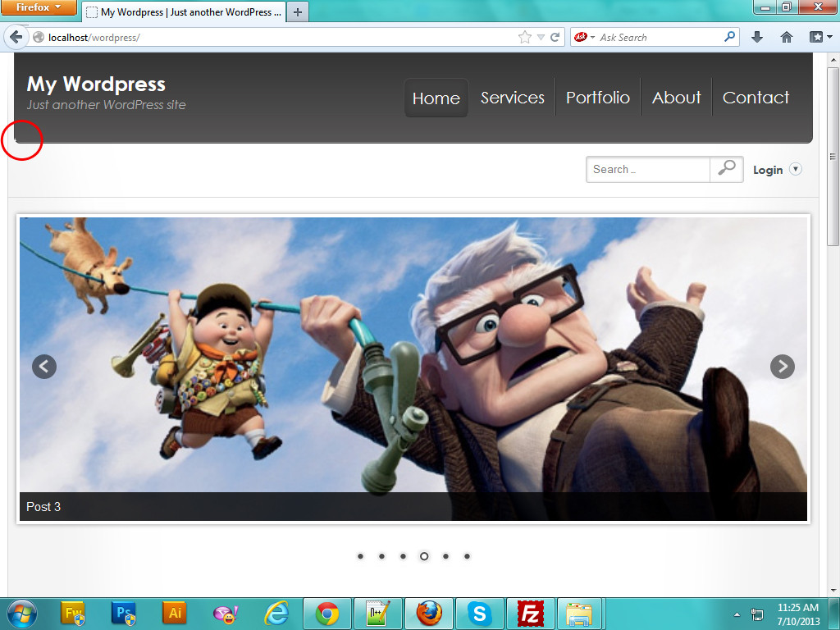Jump to the sixth slide dot
Screen dimensions: 840x630
(467, 557)
